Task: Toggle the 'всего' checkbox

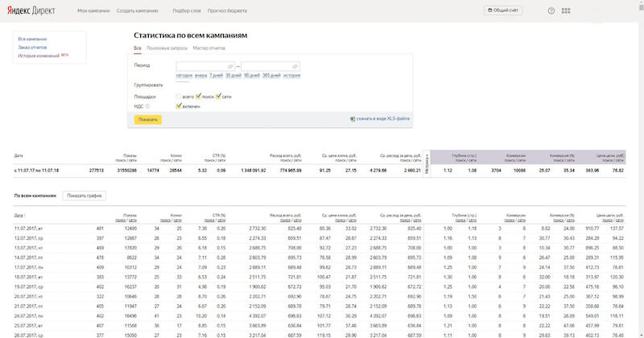Action: (178, 96)
